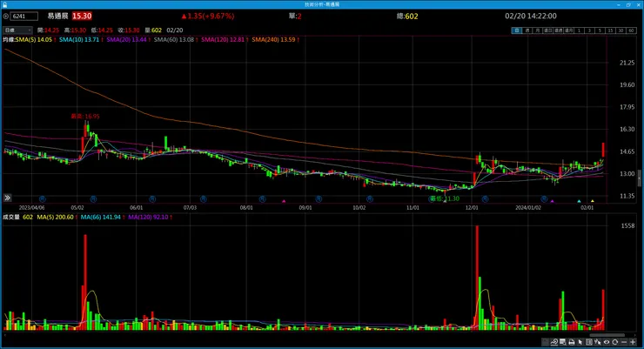This screenshot has height=349, width=644.
Task: Select the 30-minute interval button
Action: (x=621, y=30)
